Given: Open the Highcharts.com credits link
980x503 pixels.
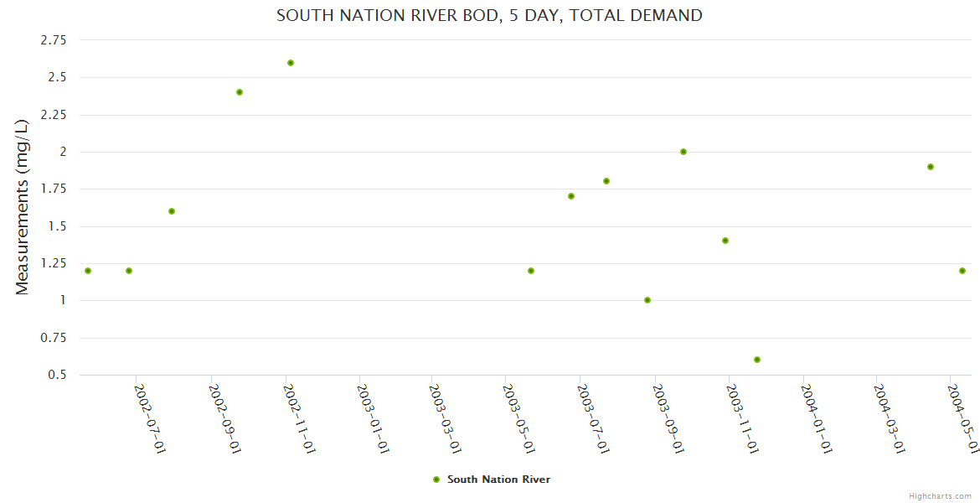Looking at the screenshot, I should tap(940, 495).
